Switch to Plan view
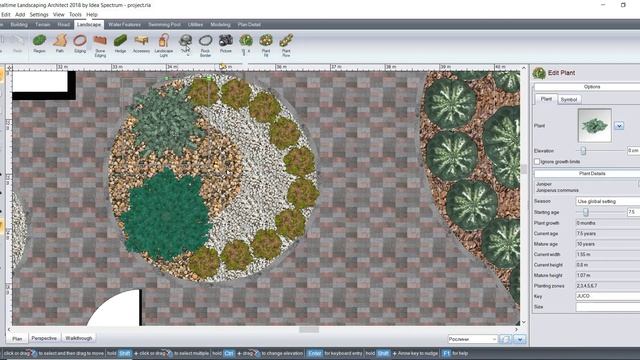The image size is (640, 360). 17,338
